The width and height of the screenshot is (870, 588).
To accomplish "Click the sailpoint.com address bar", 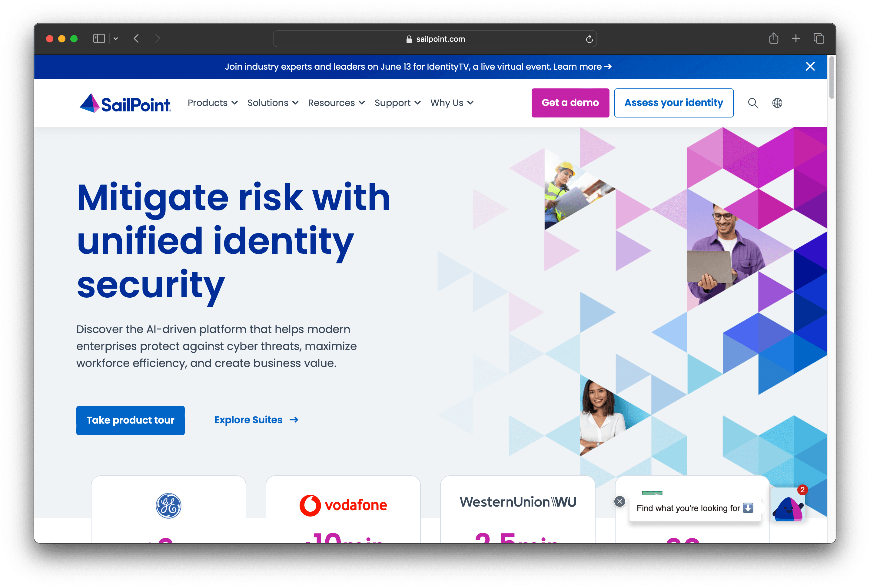I will [435, 39].
